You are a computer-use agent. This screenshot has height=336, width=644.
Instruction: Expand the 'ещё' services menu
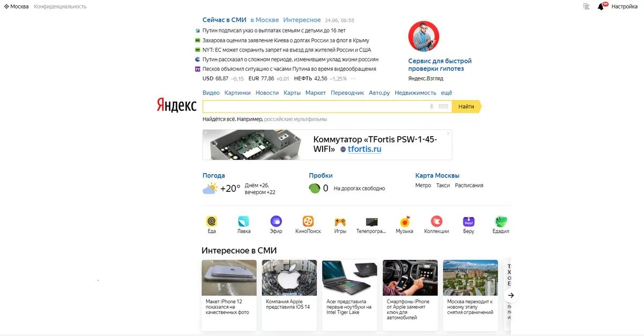click(447, 93)
